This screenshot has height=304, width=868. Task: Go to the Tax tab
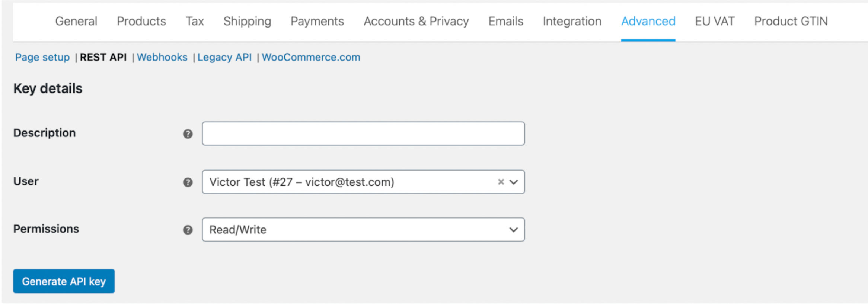click(x=195, y=21)
